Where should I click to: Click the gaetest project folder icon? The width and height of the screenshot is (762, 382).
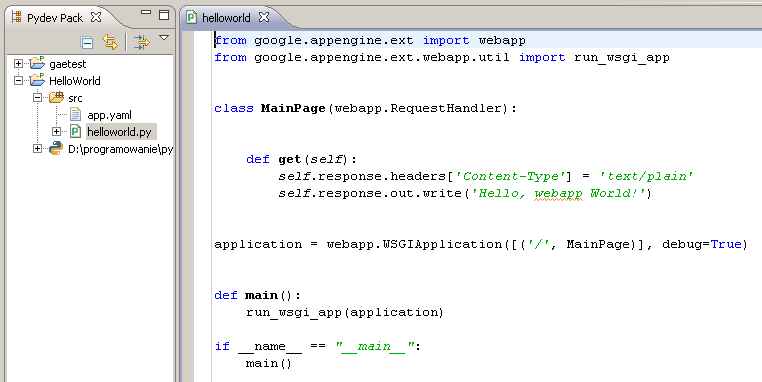coord(37,63)
